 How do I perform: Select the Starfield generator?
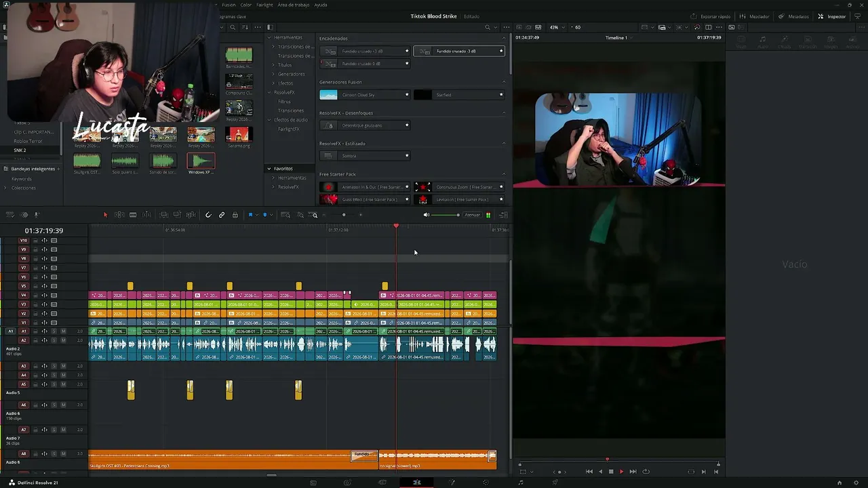pyautogui.click(x=460, y=95)
